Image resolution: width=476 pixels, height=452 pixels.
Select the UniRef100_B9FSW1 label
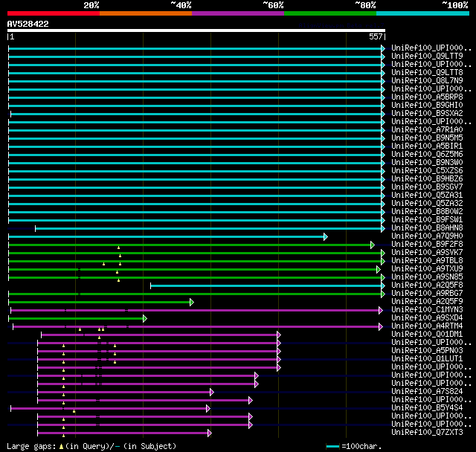[427, 220]
